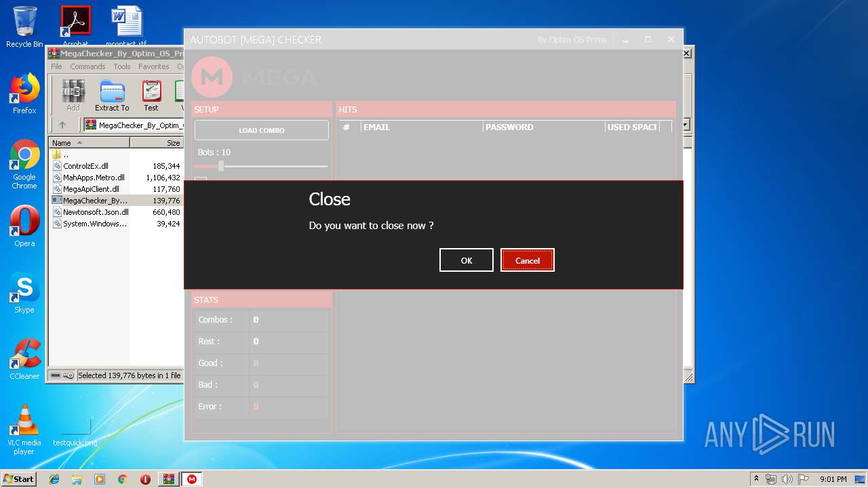
Task: Click the network icon in system tray
Action: pyautogui.click(x=771, y=479)
